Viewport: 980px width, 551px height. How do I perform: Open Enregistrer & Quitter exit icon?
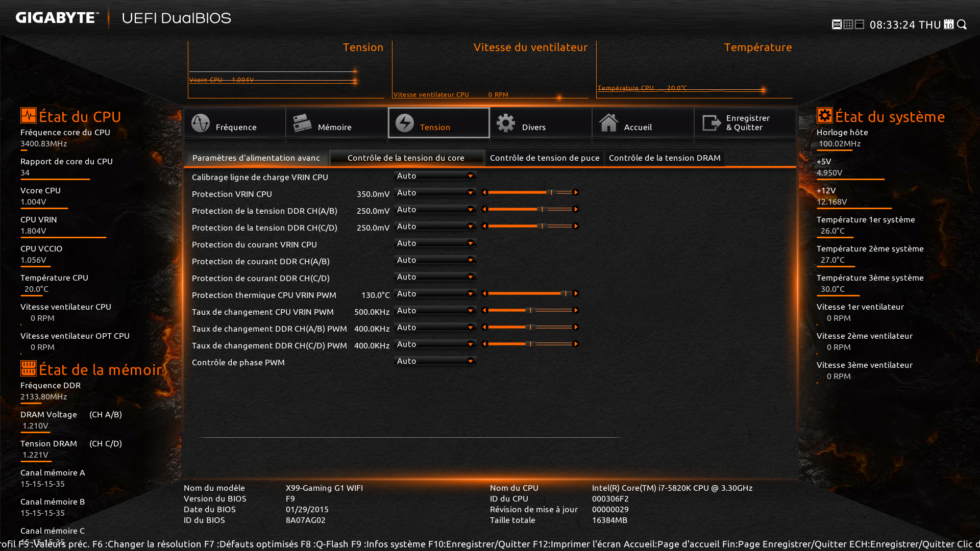coord(712,123)
